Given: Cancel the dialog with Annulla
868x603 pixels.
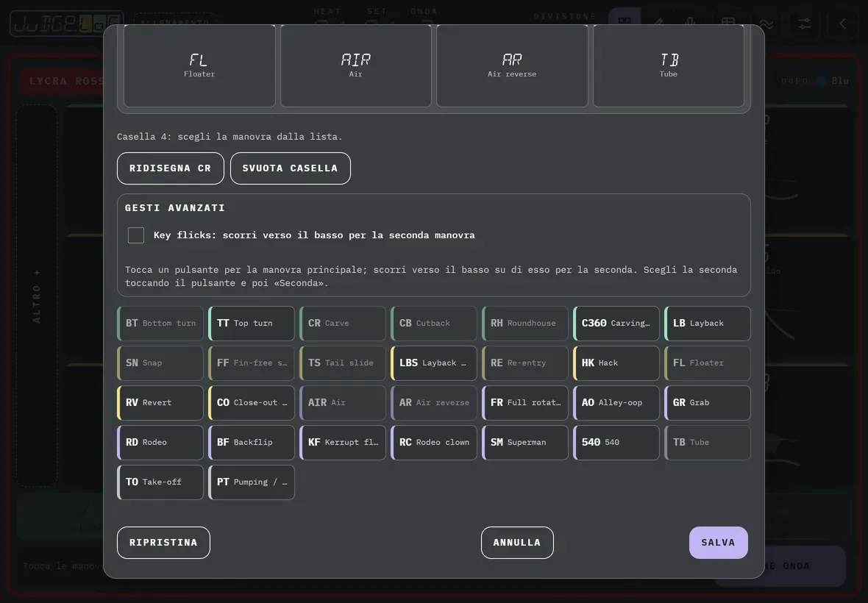Looking at the screenshot, I should click(x=517, y=543).
